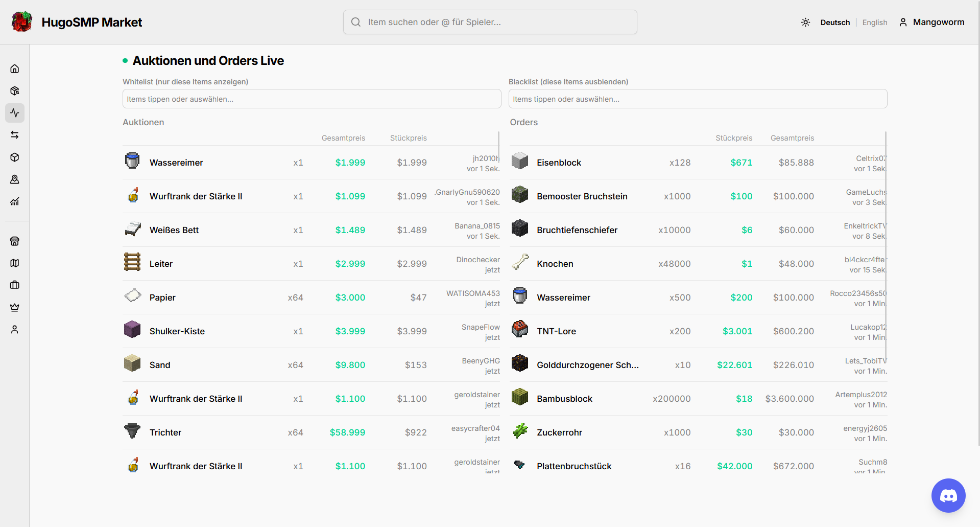Click the search magnifier icon
Viewport: 980px width, 527px height.
[x=356, y=22]
